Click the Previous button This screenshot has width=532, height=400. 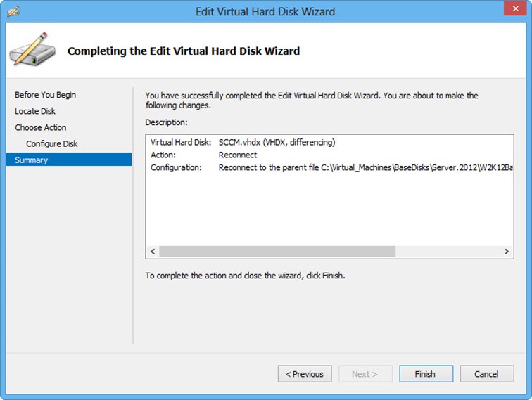tap(304, 374)
